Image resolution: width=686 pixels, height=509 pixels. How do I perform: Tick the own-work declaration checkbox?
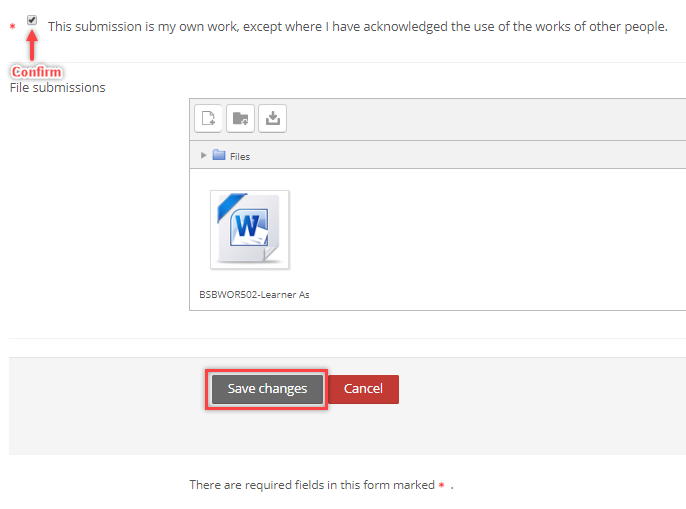coord(33,20)
